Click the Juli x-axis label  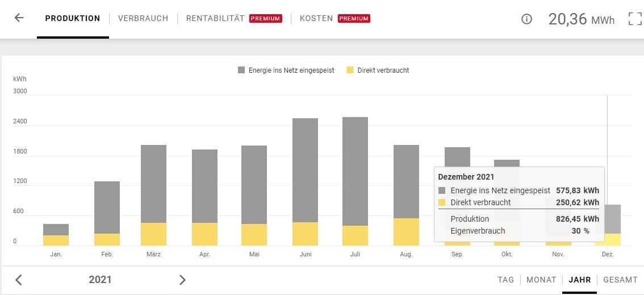point(355,254)
